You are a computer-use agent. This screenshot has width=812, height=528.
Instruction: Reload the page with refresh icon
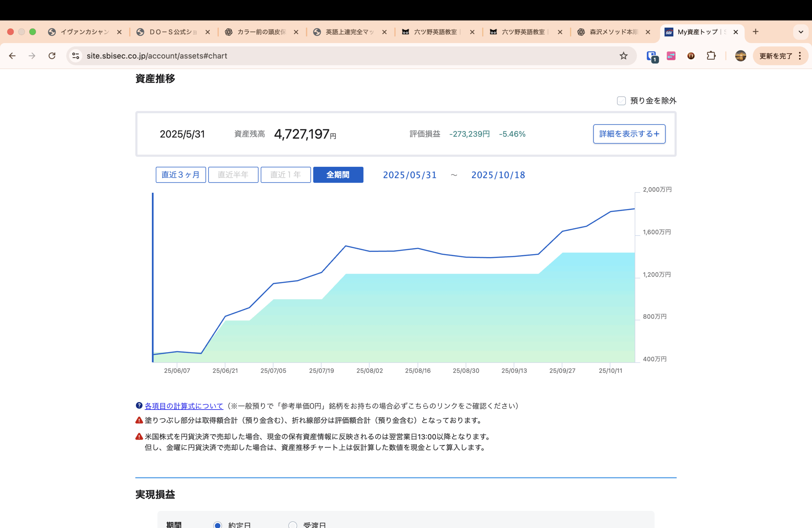tap(52, 55)
